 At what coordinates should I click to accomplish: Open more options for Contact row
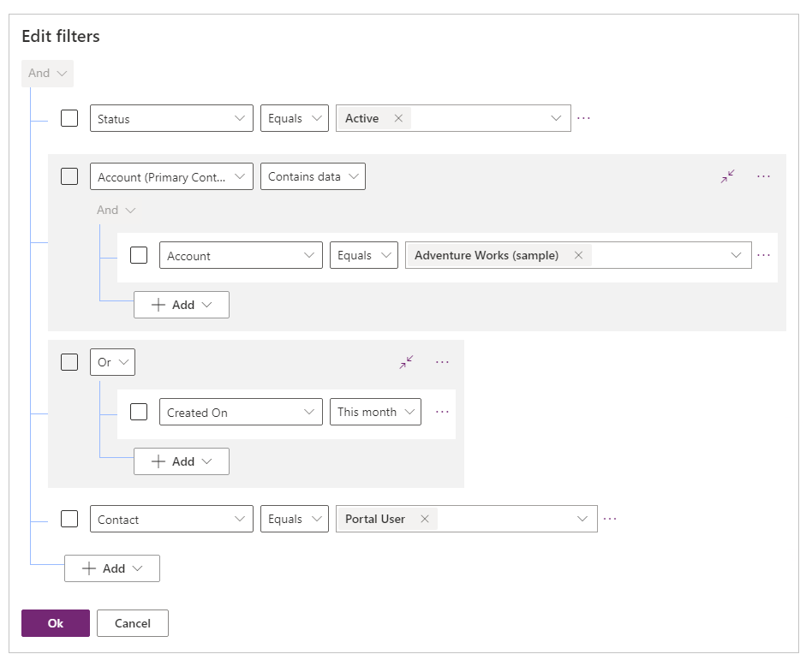click(610, 519)
